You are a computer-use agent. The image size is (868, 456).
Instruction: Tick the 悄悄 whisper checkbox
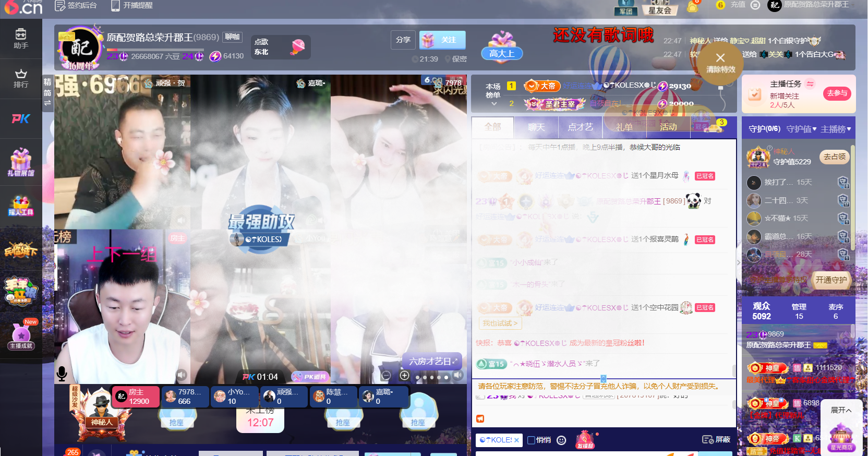[x=531, y=440]
